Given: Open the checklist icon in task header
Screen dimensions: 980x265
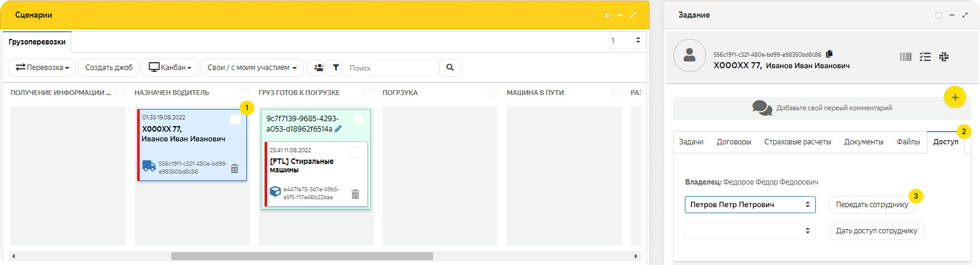Looking at the screenshot, I should [x=925, y=57].
